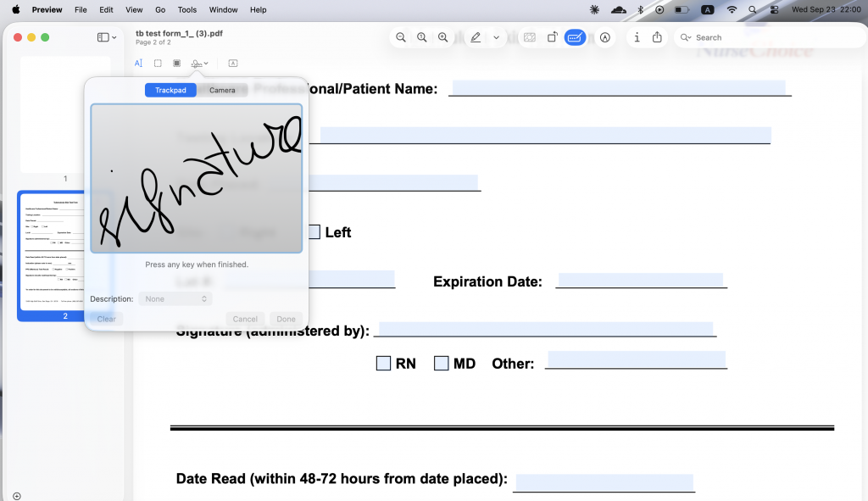Select the Highlight pen tool
This screenshot has width=868, height=501.
476,37
